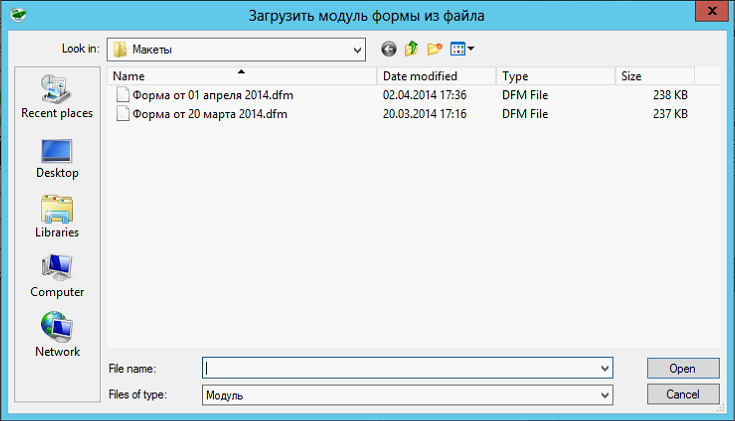
Task: Expand the File name dropdown list
Action: (x=604, y=369)
